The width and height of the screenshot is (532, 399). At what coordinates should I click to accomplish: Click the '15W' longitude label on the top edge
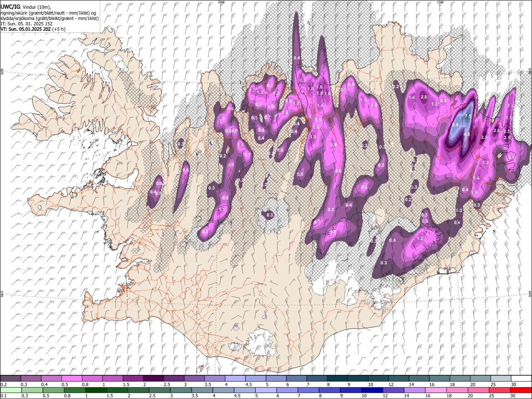tap(440, 2)
